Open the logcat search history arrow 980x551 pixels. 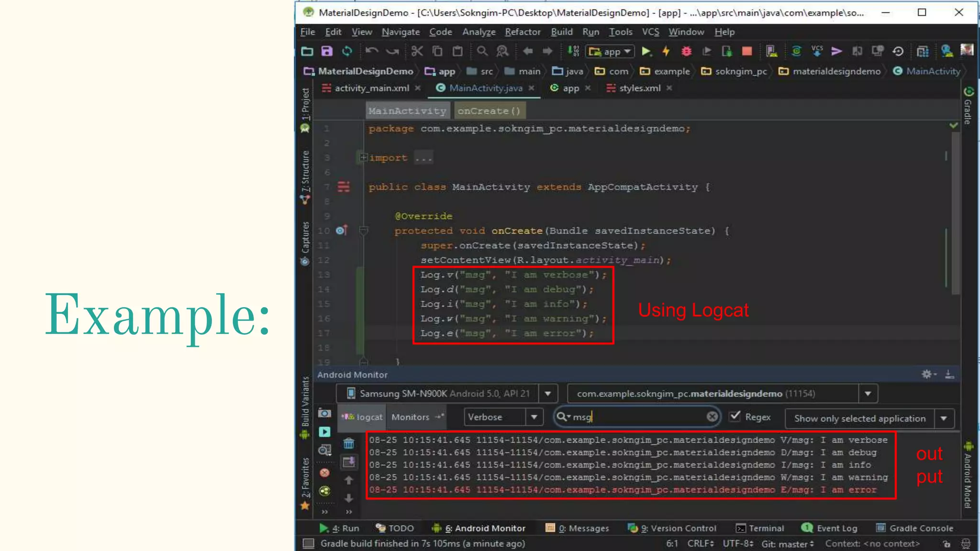[563, 417]
